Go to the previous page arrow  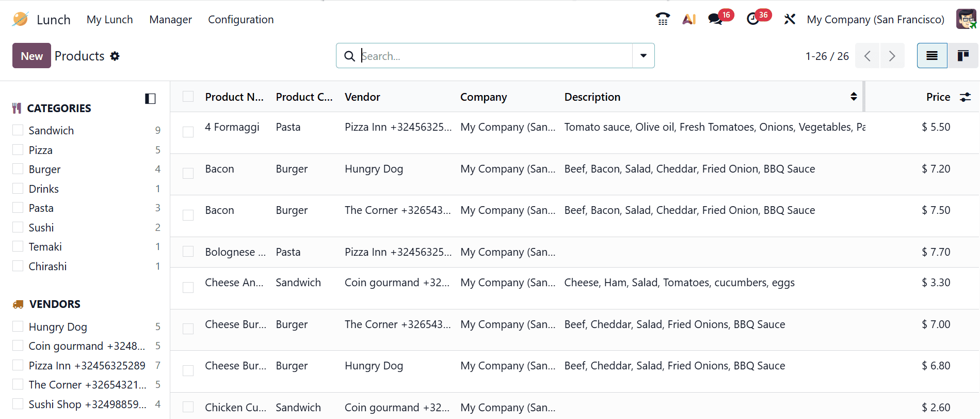pyautogui.click(x=867, y=56)
